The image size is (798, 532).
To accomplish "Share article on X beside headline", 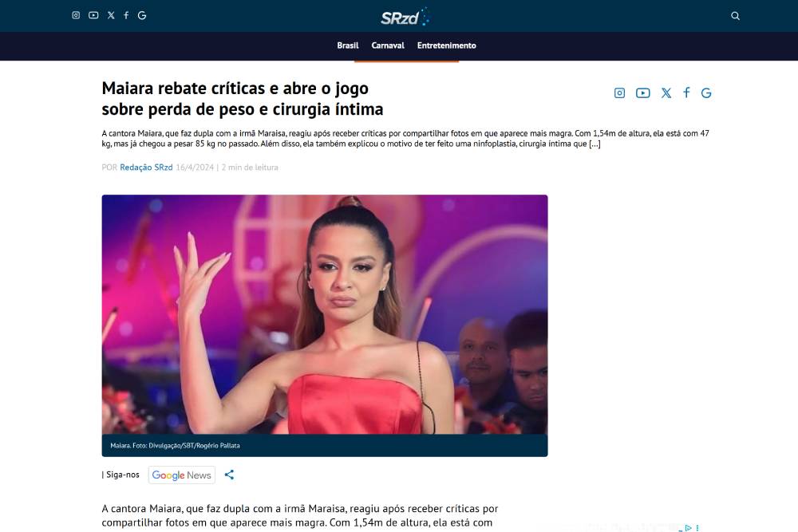I will point(666,93).
